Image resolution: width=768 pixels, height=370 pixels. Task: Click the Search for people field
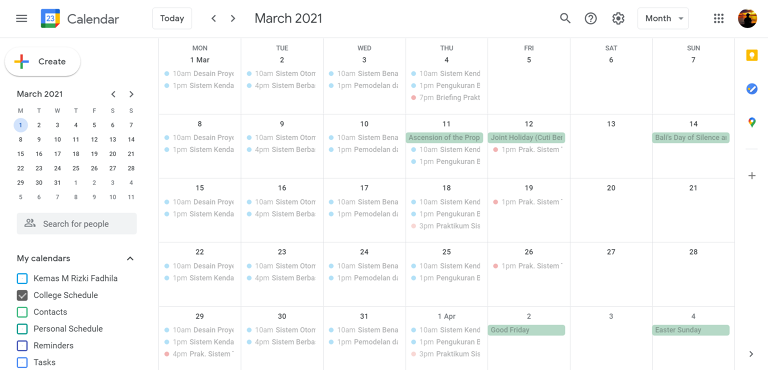click(76, 223)
